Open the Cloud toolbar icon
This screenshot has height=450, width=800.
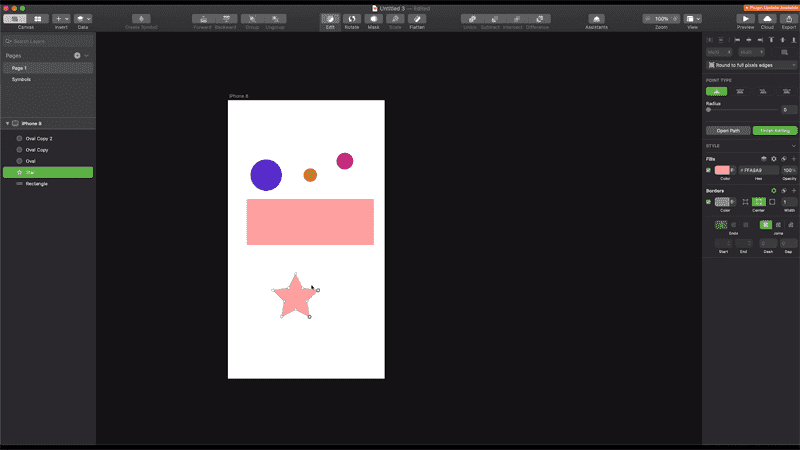767,19
